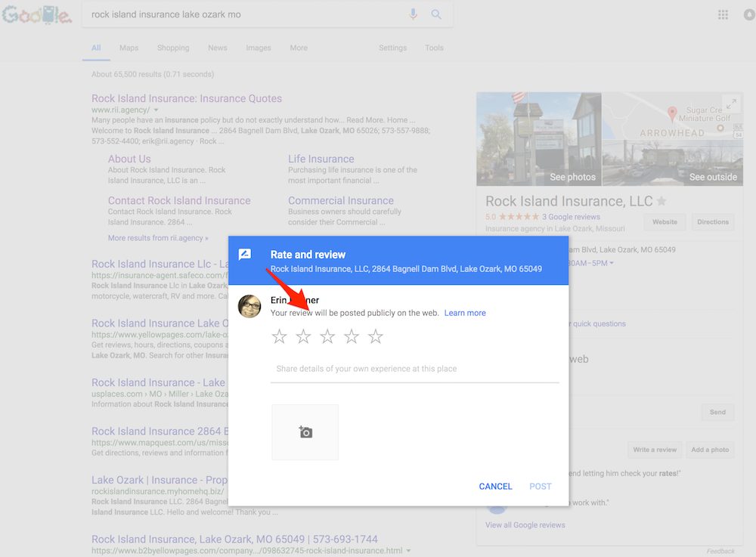
Task: Cancel the review dialog
Action: coord(495,486)
